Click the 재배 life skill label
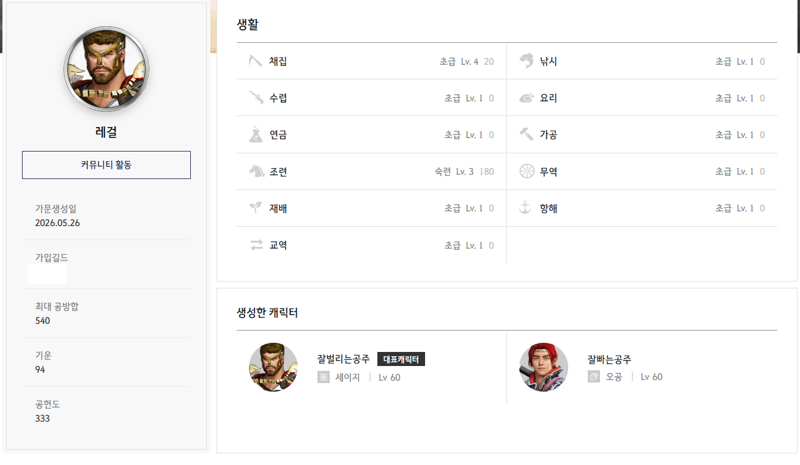This screenshot has width=800, height=465. (278, 208)
